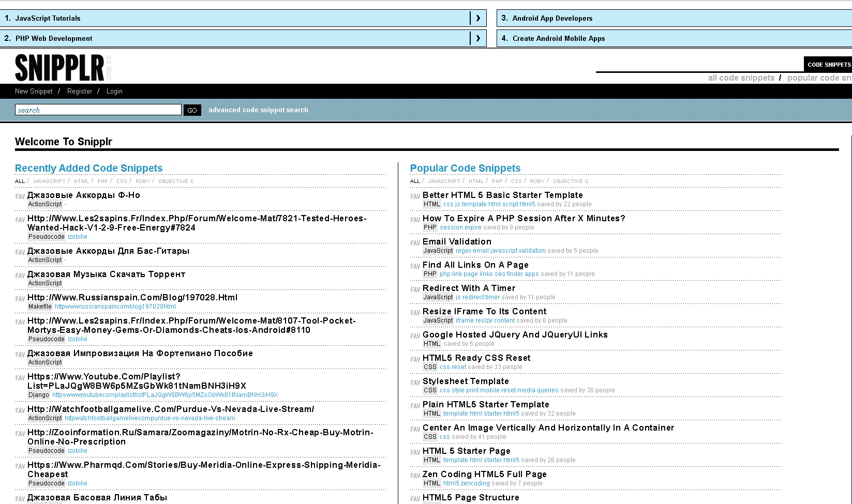The height and width of the screenshot is (504, 852).
Task: Filter popular snippets by HTML
Action: (476, 181)
